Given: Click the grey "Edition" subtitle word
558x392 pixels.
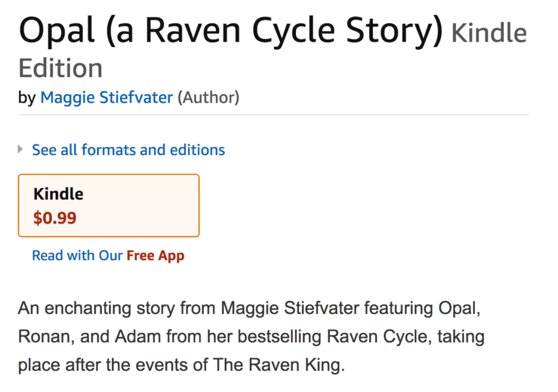Looking at the screenshot, I should pos(60,68).
